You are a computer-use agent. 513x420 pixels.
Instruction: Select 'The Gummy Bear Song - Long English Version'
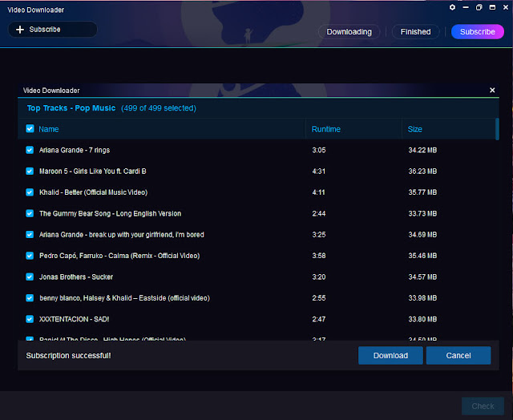pyautogui.click(x=111, y=213)
